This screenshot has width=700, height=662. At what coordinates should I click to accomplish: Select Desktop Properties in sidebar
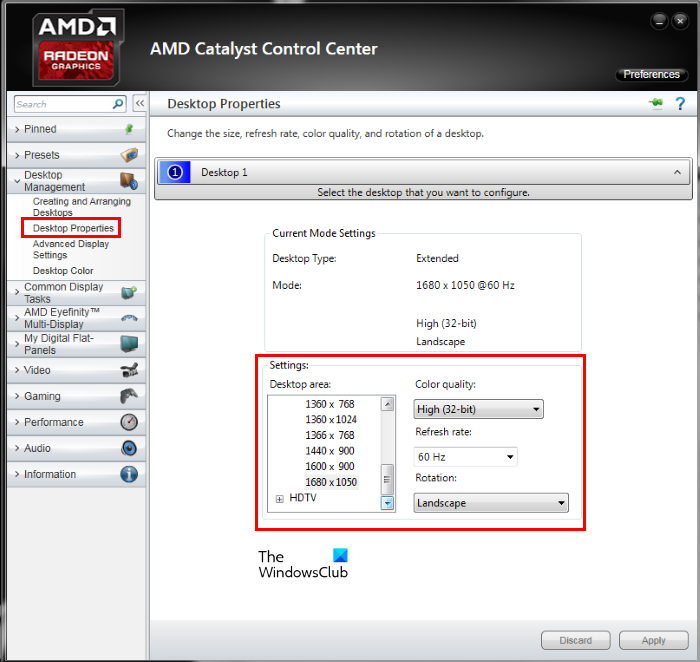pos(73,228)
